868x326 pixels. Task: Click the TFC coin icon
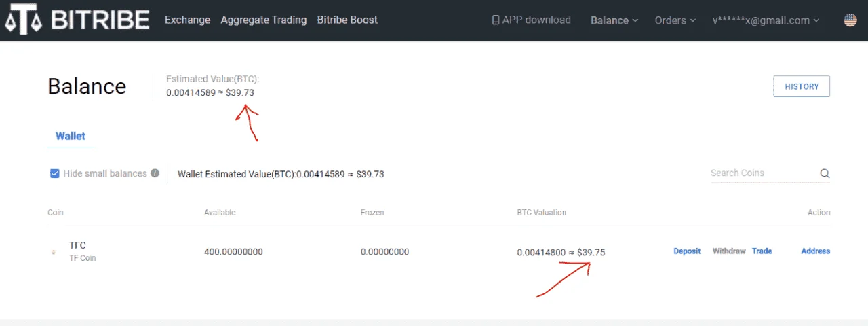[54, 252]
